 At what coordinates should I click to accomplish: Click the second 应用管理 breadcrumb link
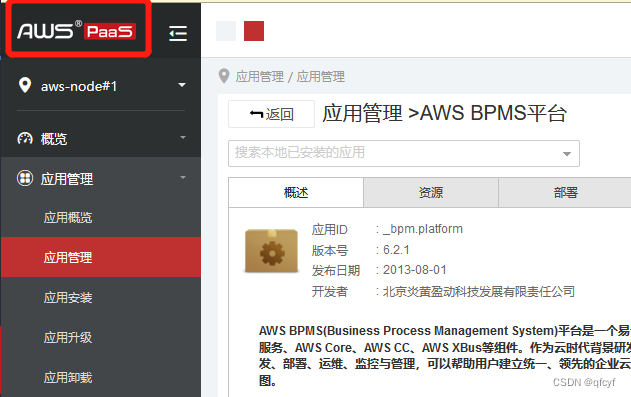click(x=321, y=76)
